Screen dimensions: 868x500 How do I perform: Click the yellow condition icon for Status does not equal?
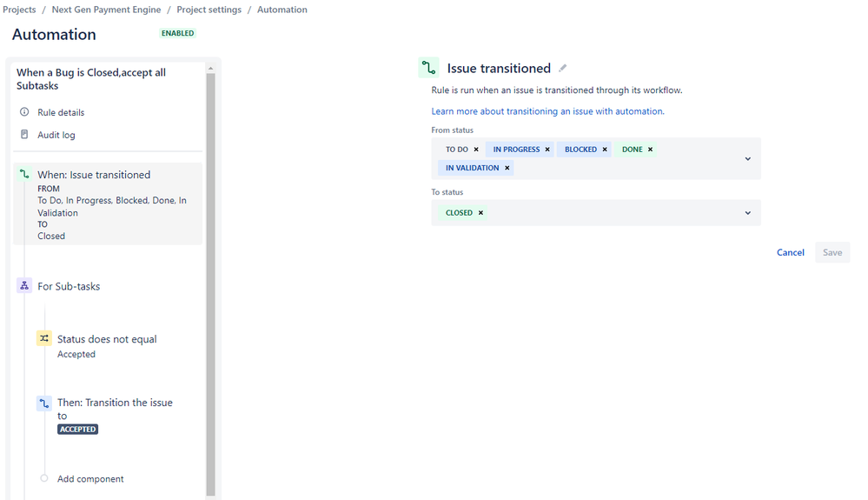44,338
